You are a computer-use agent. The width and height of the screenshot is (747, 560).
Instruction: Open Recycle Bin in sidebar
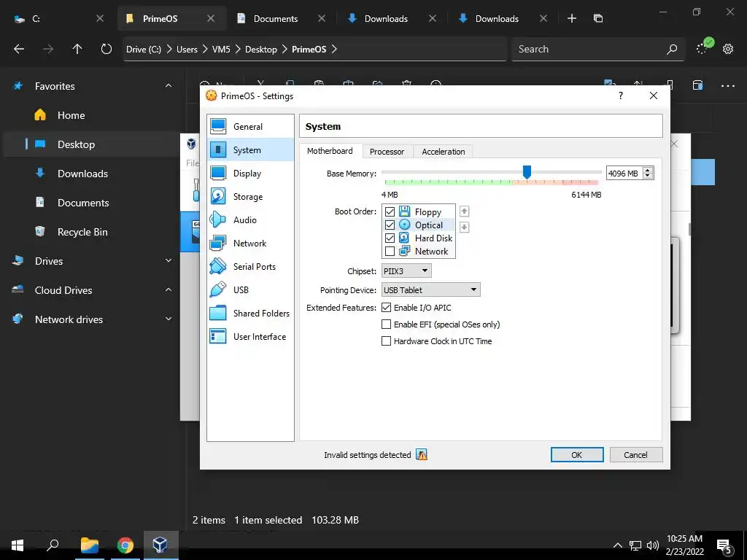point(82,232)
